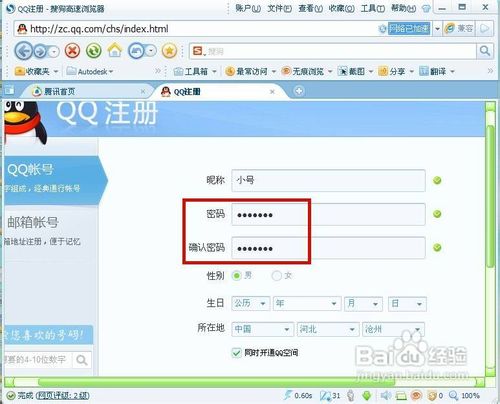Open 沧州 city dropdown
500x404 pixels.
pos(393,329)
